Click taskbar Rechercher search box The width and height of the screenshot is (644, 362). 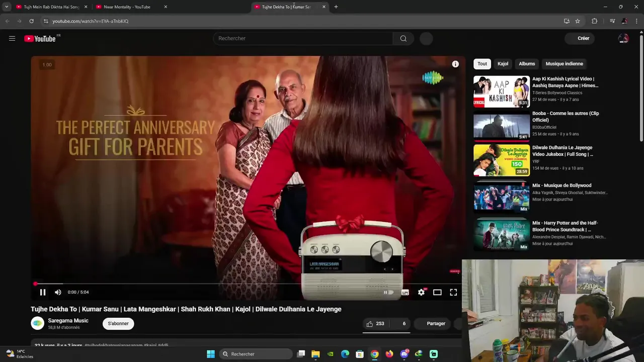[256, 354]
